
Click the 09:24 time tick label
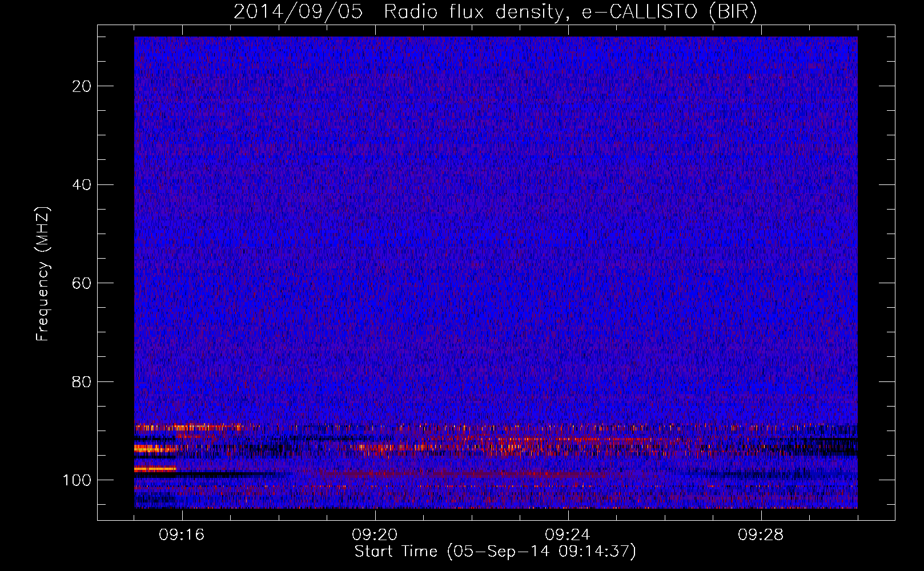tap(568, 535)
